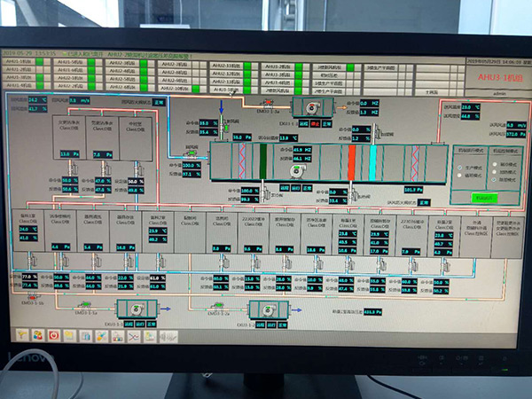
Task: Click the red EMD3-1-5b damper
Action: coord(32,296)
